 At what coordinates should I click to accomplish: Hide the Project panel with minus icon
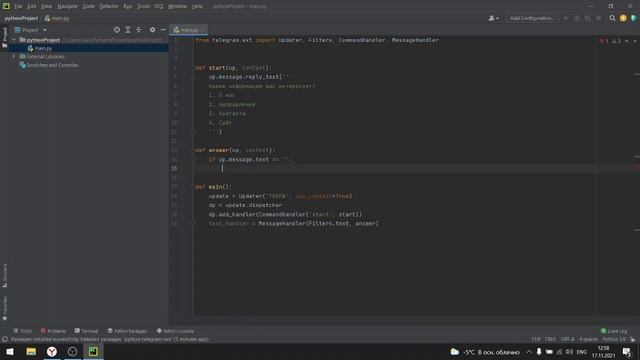tap(163, 30)
